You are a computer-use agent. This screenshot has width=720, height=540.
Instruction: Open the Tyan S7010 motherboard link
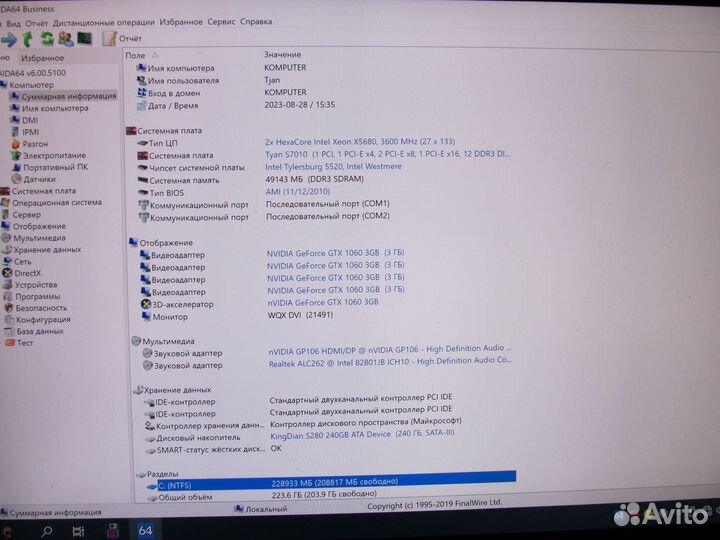tap(387, 154)
